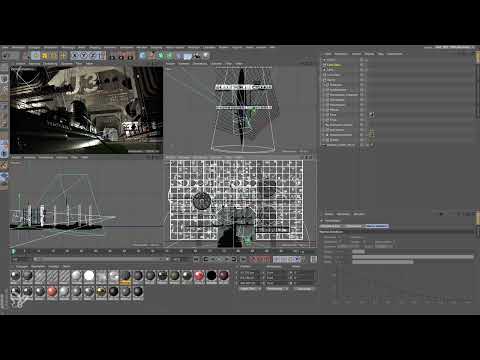
Task: Click the floor environment icon
Action: [188, 56]
